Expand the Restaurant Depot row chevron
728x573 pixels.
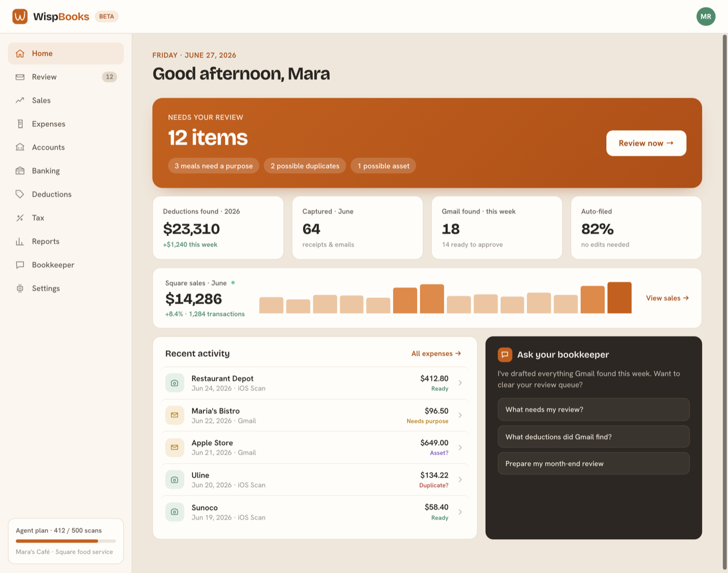click(x=460, y=383)
